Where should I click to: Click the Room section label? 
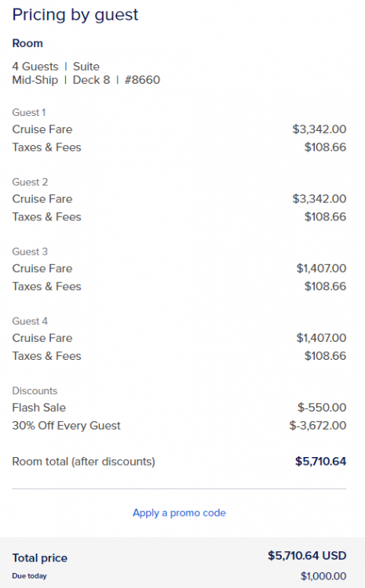pyautogui.click(x=27, y=43)
